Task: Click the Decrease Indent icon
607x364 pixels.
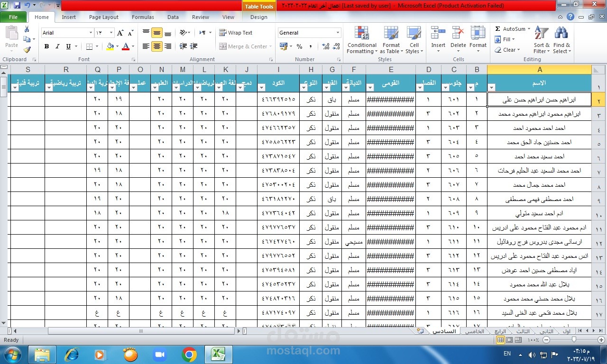Action: (183, 46)
